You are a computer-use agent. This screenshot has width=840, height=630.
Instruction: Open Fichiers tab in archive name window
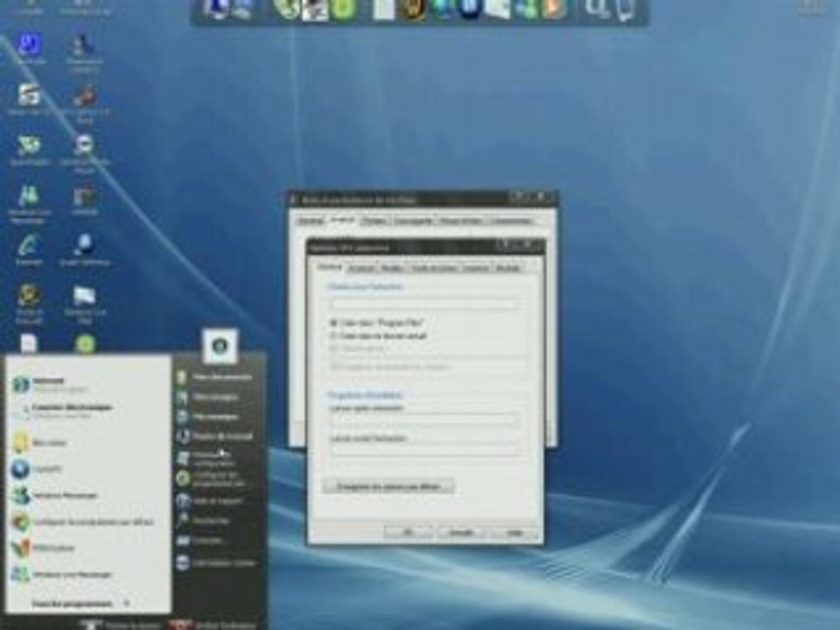coord(374,220)
